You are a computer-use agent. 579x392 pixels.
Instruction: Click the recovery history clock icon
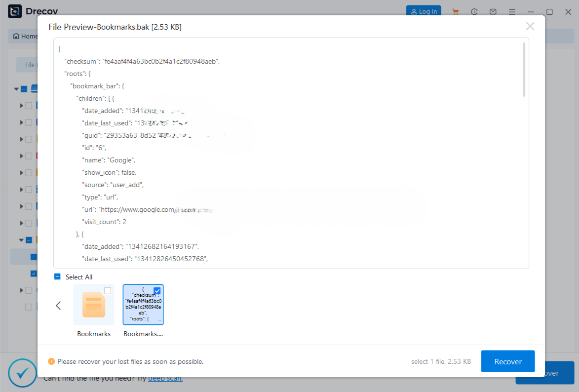coord(474,11)
